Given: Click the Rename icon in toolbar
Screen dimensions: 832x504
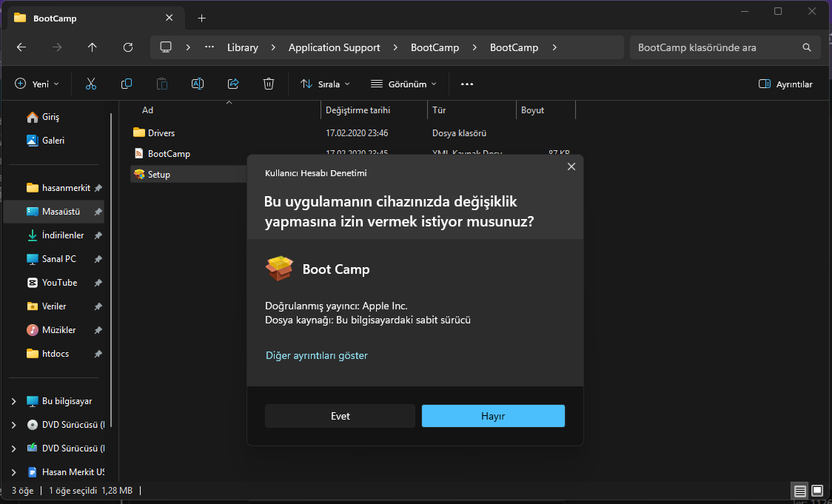Looking at the screenshot, I should [x=198, y=84].
